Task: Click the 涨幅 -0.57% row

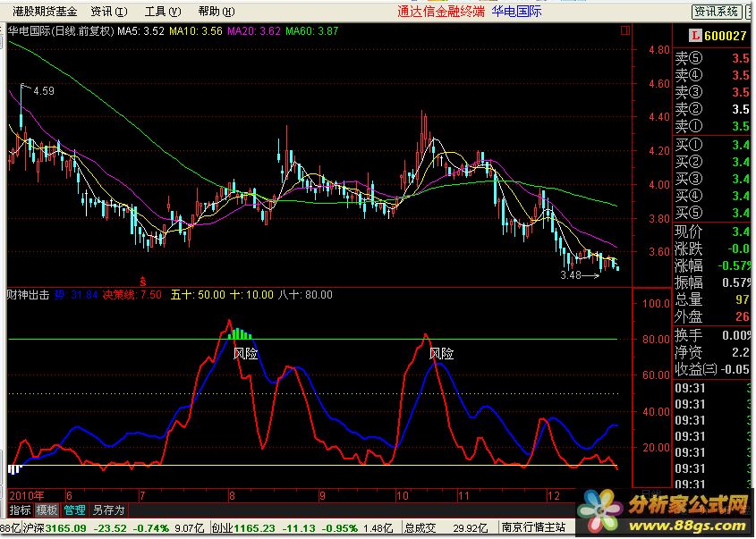Action: pyautogui.click(x=712, y=265)
